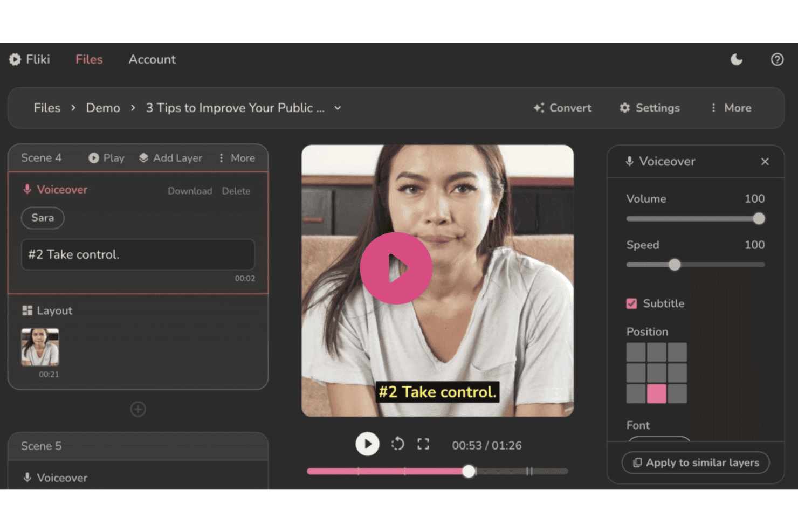The height and width of the screenshot is (532, 798).
Task: Click the replay loop icon
Action: (x=397, y=444)
